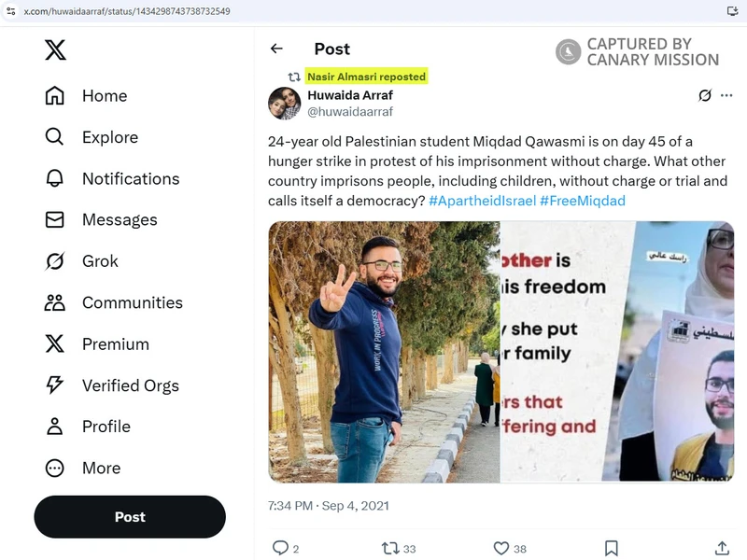Like the post with the heart icon
Screen dimensions: 747x560
501,548
